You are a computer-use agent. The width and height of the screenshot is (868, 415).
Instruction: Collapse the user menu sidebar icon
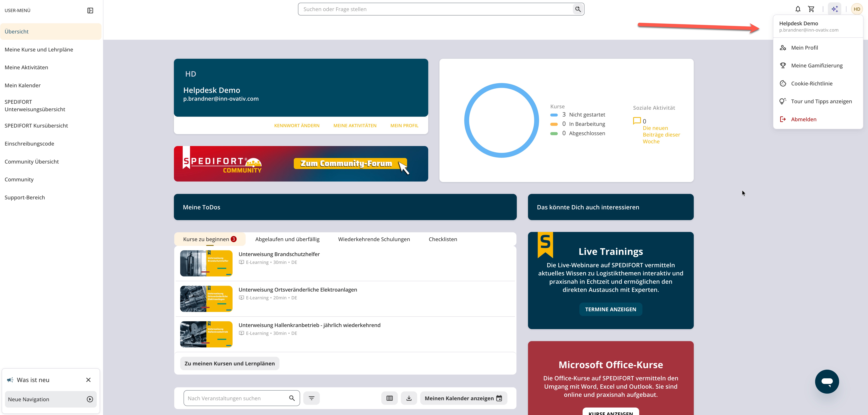90,10
